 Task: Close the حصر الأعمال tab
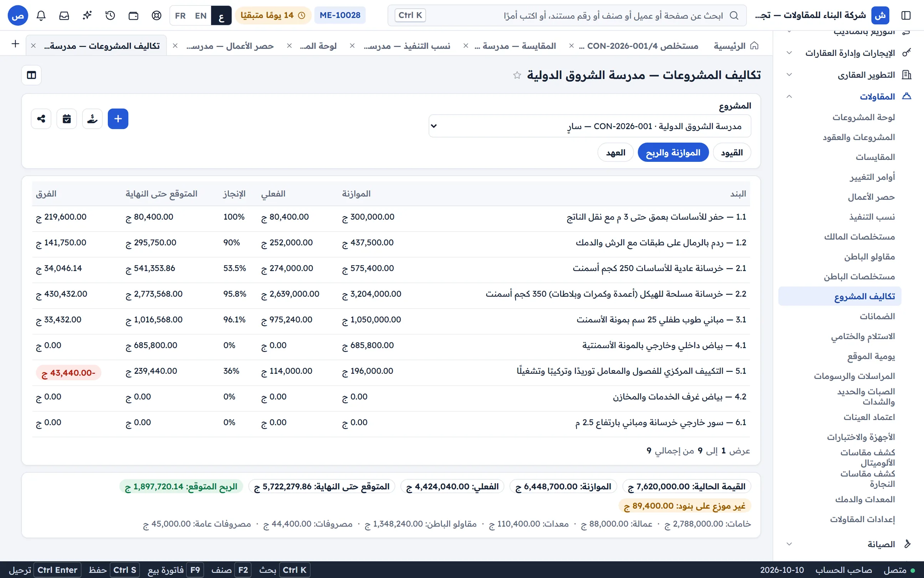coord(175,46)
